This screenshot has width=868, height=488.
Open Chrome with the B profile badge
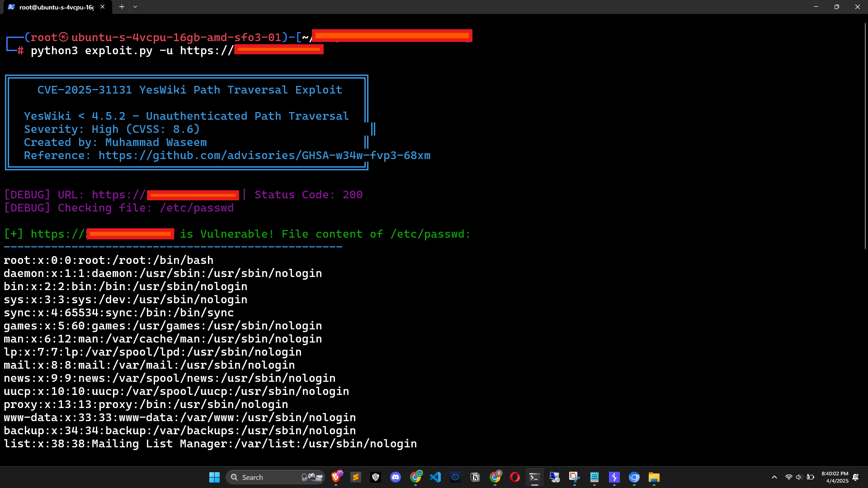click(x=495, y=477)
